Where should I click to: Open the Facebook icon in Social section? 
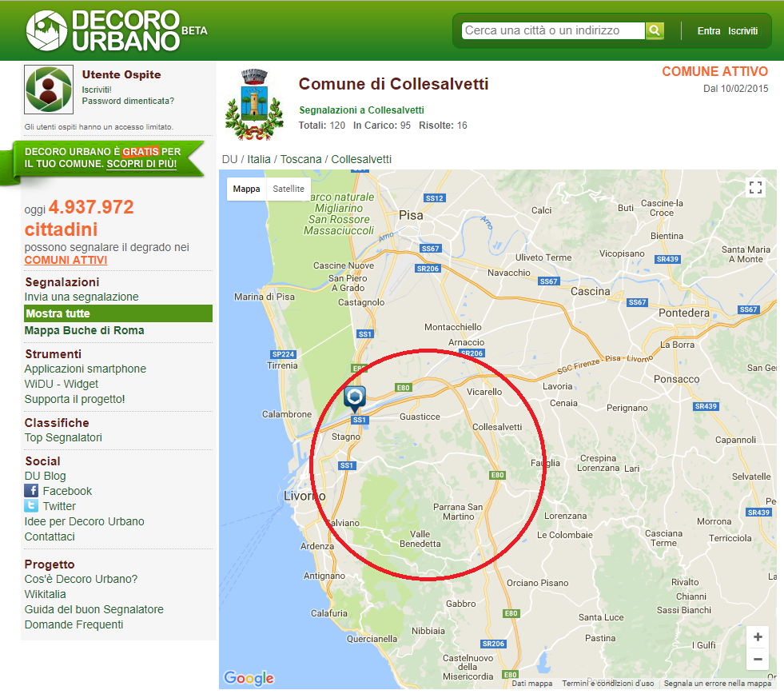[31, 491]
